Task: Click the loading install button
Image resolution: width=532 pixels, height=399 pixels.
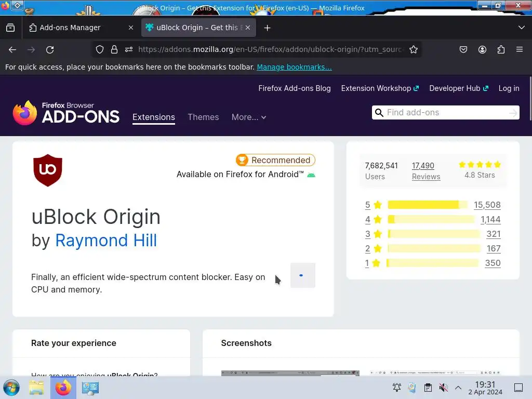Action: click(x=303, y=275)
